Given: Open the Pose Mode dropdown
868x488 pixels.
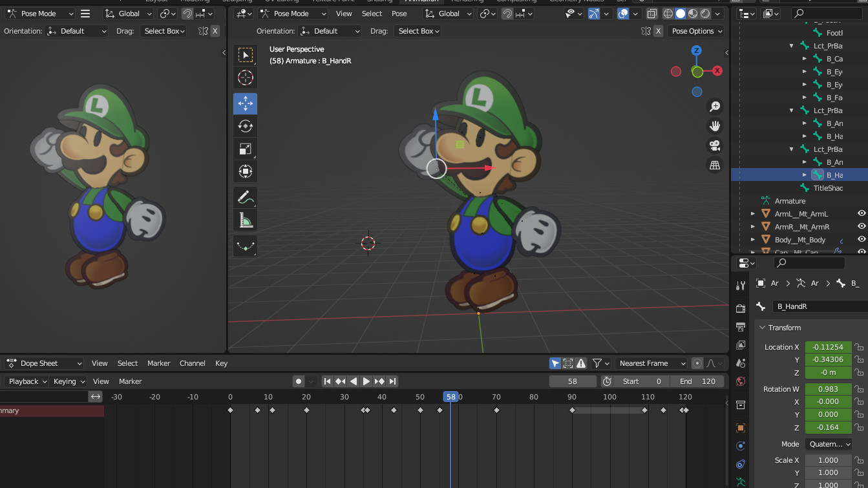Looking at the screenshot, I should pyautogui.click(x=292, y=13).
